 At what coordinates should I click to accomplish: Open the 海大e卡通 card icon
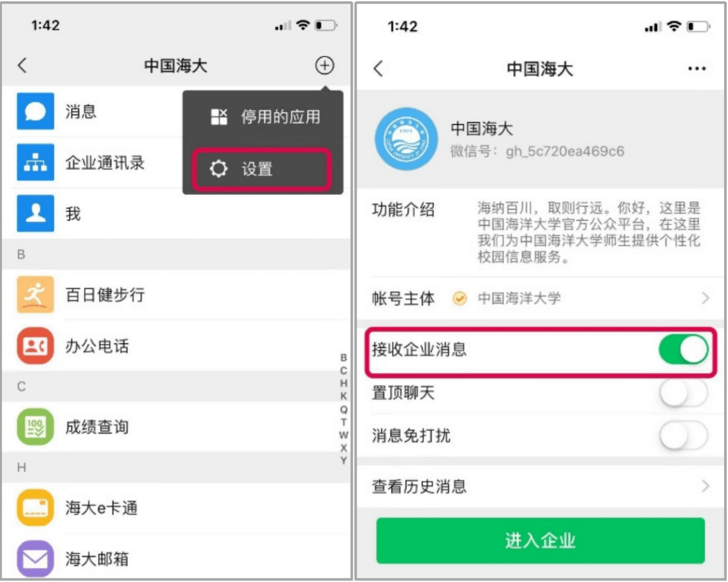tap(35, 508)
